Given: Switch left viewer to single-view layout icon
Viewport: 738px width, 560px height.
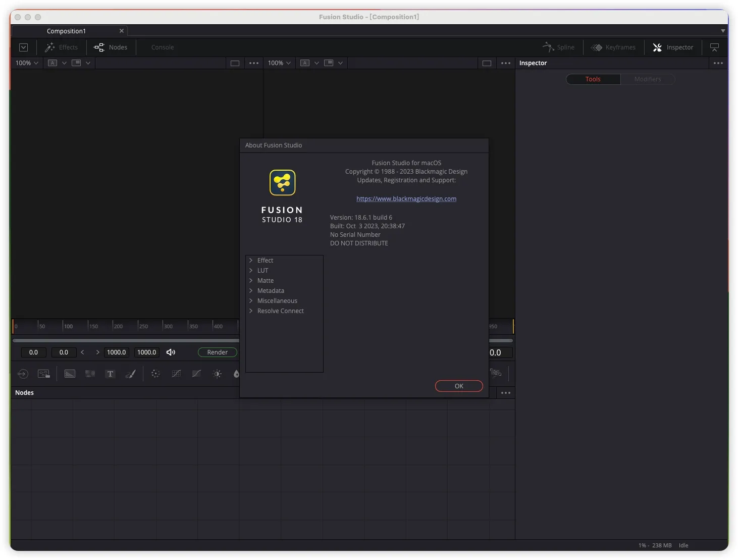Looking at the screenshot, I should tap(235, 63).
